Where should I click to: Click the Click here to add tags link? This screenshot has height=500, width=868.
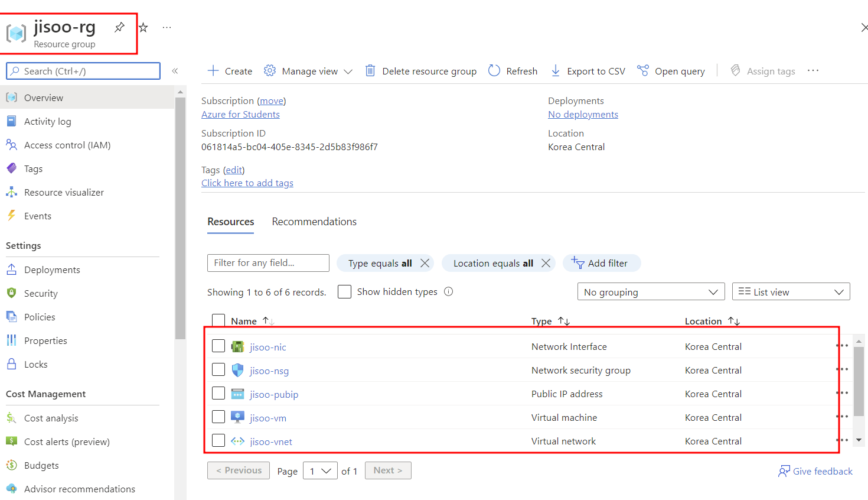(247, 183)
